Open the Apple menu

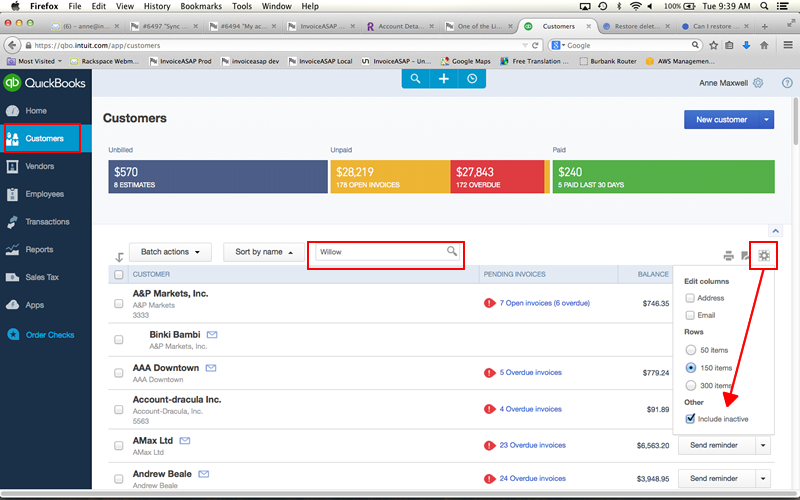15,6
